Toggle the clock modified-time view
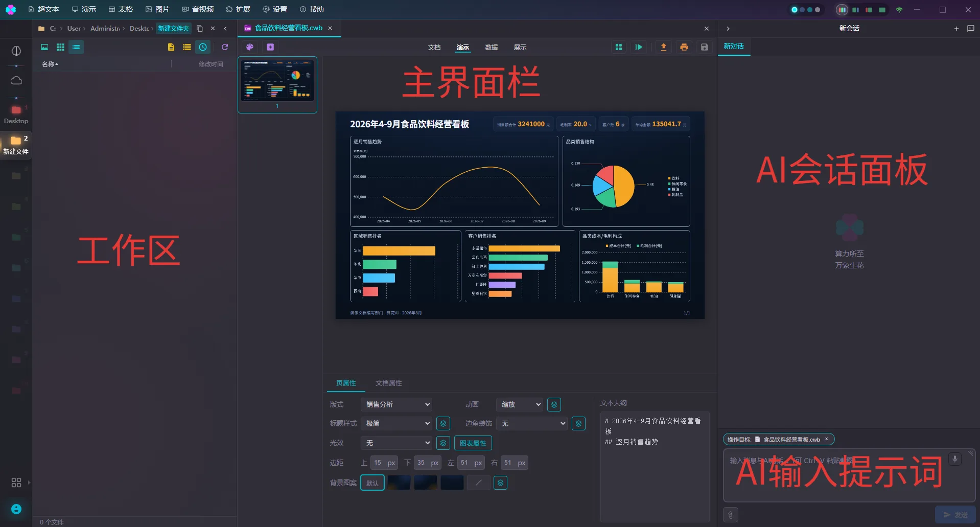This screenshot has width=980, height=527. (x=203, y=47)
